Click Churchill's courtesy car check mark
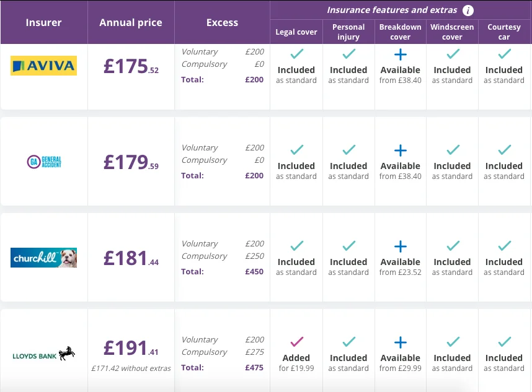The width and height of the screenshot is (532, 392). coord(505,246)
